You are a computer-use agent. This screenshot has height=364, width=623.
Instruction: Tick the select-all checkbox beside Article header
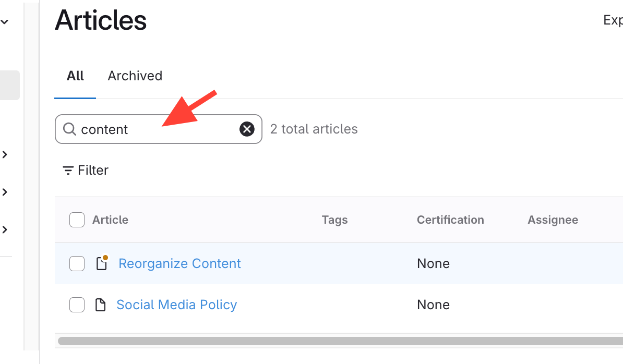pyautogui.click(x=77, y=220)
